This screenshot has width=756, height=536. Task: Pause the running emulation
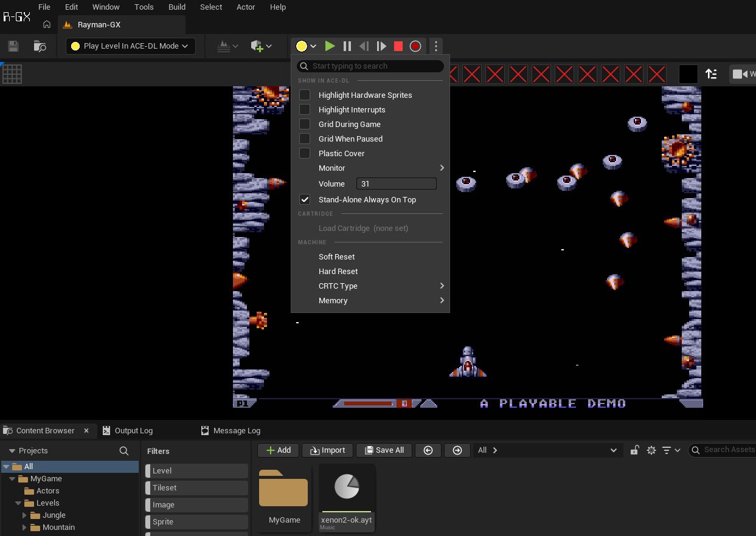[347, 46]
